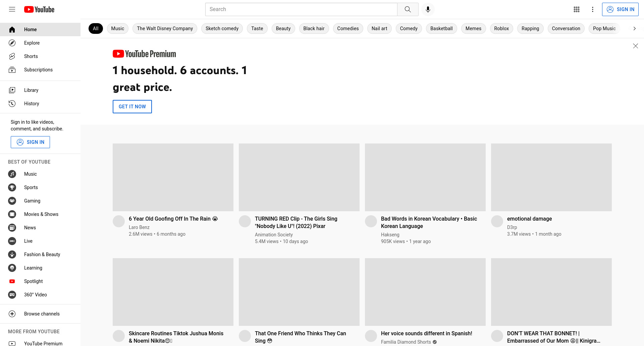Viewport: 644px width, 346px height.
Task: Select the Black hair chip
Action: pyautogui.click(x=314, y=28)
